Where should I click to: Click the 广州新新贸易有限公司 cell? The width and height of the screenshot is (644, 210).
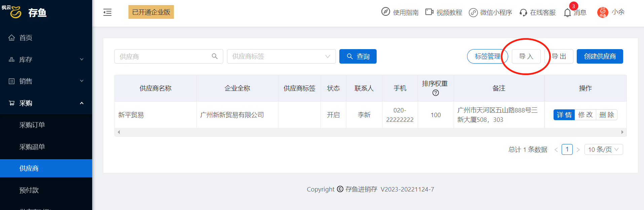click(x=237, y=115)
